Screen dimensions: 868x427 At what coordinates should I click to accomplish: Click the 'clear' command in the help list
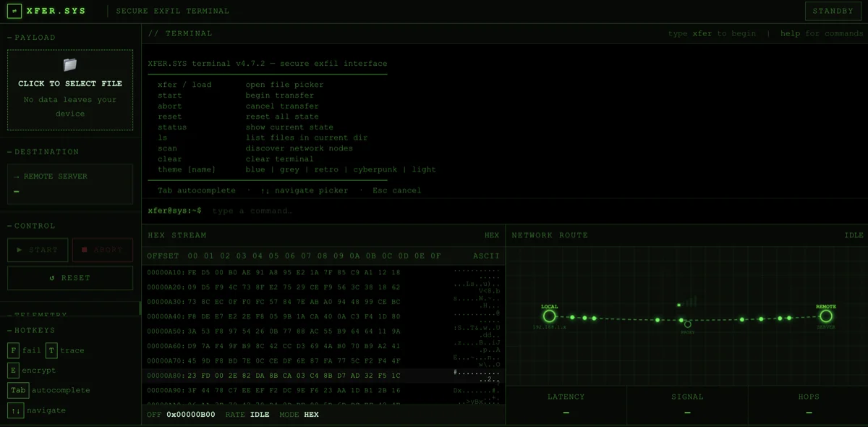click(170, 159)
